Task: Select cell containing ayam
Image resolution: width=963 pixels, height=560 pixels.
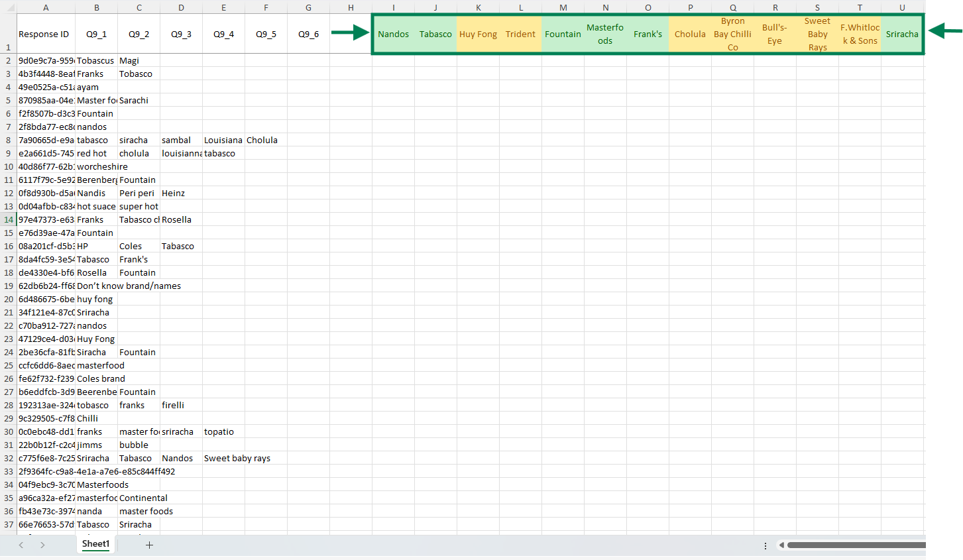Action: tap(96, 87)
